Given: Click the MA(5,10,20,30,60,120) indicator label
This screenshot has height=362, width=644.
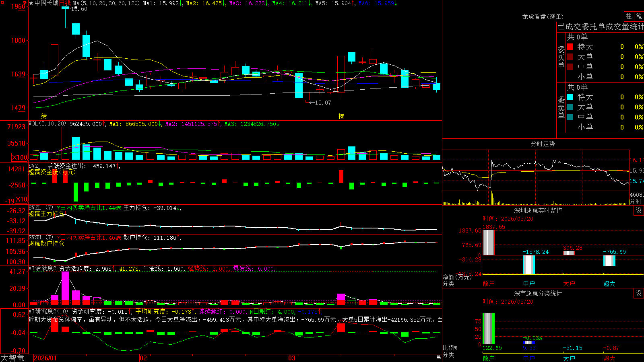Looking at the screenshot, I should pyautogui.click(x=107, y=3).
